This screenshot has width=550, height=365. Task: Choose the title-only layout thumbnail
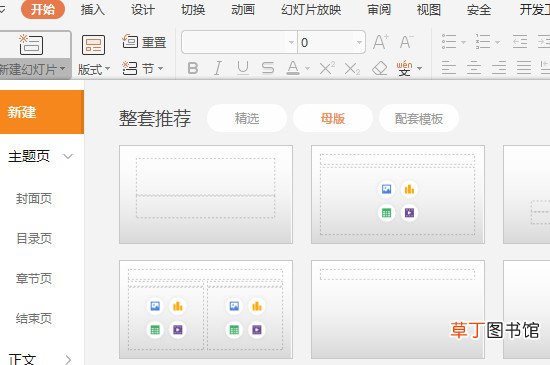(x=398, y=309)
